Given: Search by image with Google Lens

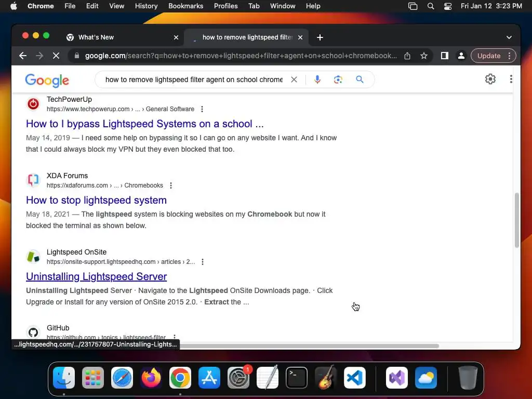Looking at the screenshot, I should pyautogui.click(x=338, y=79).
